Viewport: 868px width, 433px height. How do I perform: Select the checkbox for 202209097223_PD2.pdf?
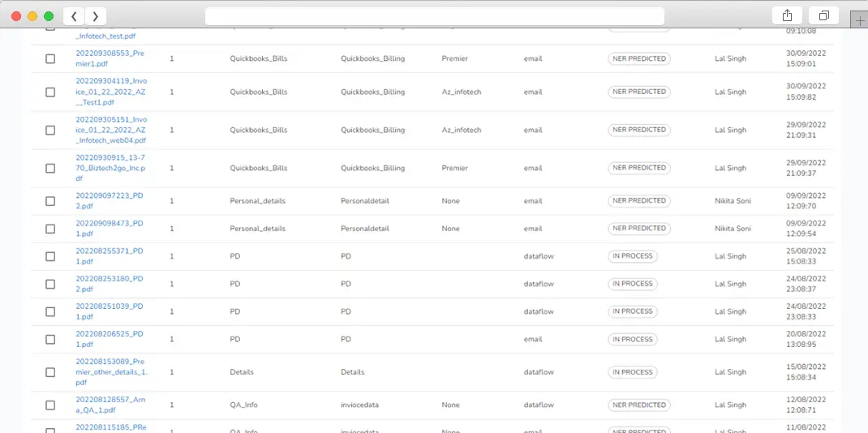coord(50,201)
